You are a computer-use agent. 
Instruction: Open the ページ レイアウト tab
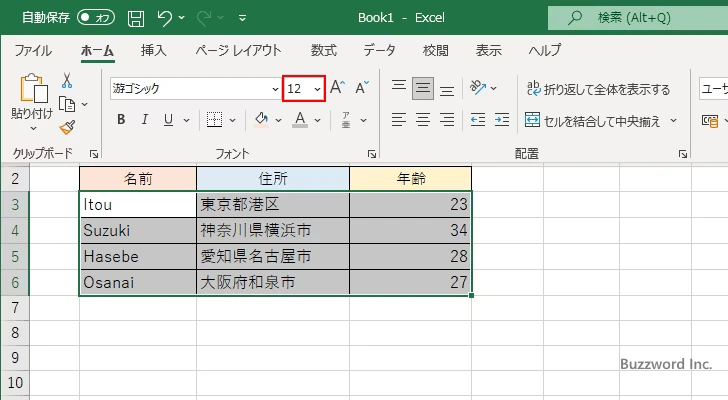click(238, 50)
